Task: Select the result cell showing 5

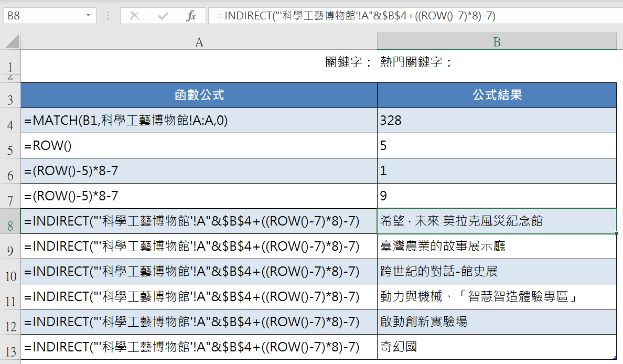Action: coord(497,146)
